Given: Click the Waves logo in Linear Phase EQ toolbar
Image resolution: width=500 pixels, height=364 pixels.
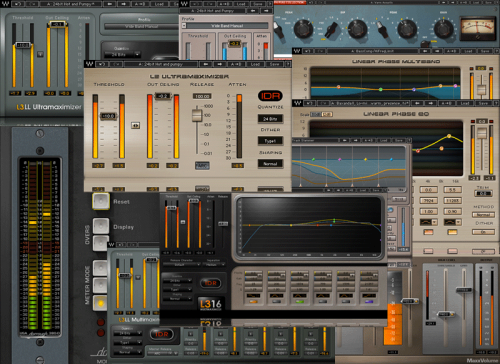Looking at the screenshot, I should (297, 103).
